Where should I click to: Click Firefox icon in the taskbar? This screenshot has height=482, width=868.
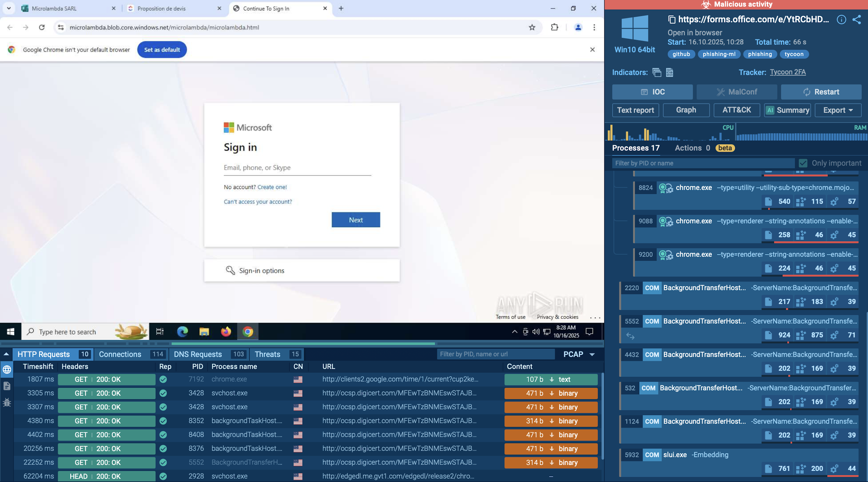[x=226, y=332]
